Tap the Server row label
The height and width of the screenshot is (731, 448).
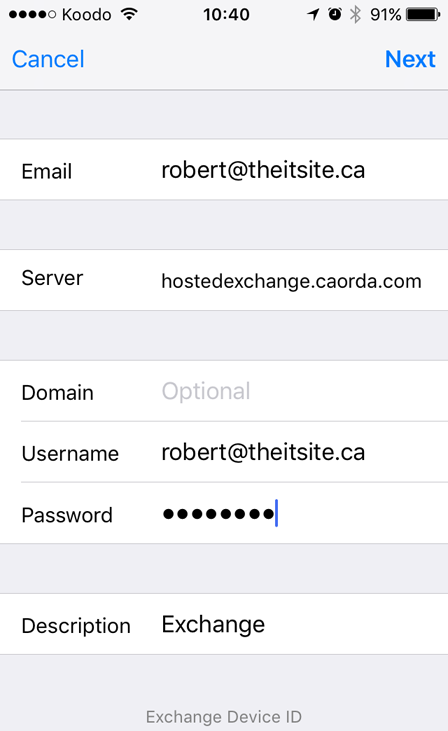52,278
